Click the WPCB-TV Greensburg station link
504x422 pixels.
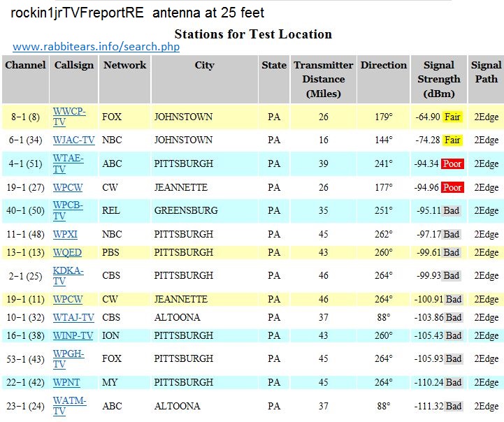point(68,205)
